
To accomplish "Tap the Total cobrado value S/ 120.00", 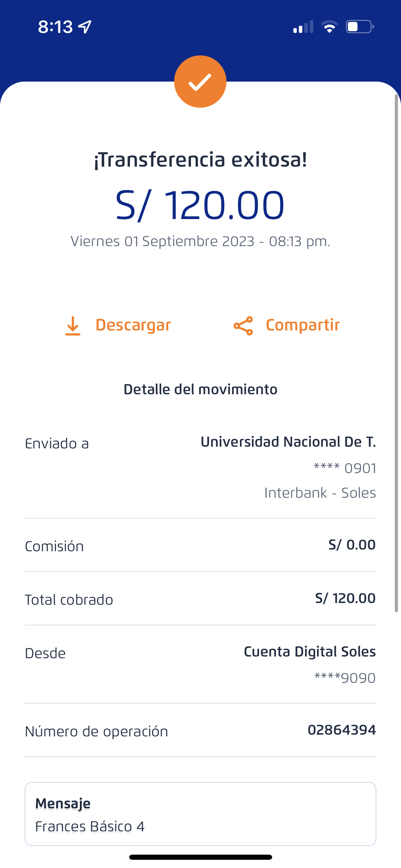I will pyautogui.click(x=345, y=598).
